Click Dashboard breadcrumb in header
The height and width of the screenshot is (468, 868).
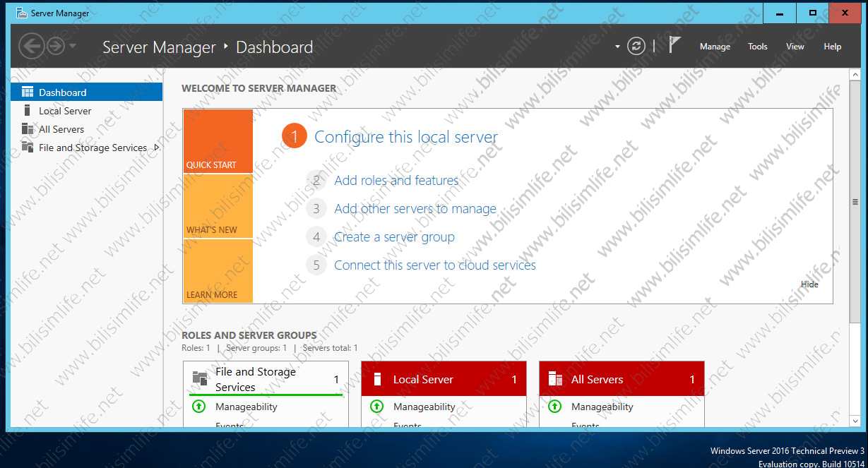coord(274,47)
